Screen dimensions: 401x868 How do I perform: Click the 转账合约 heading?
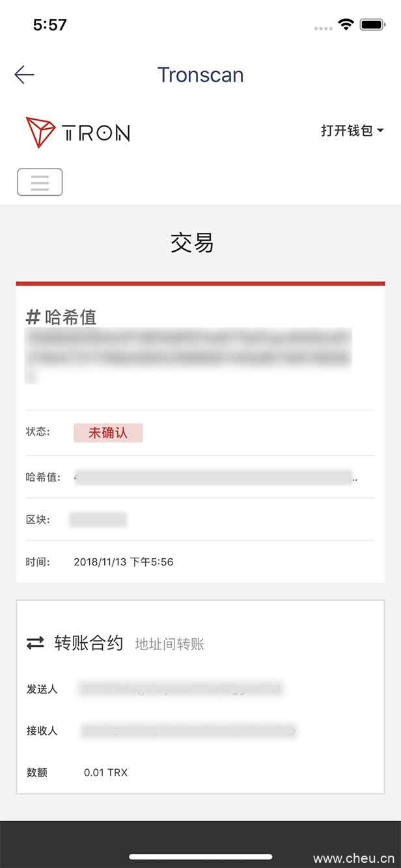(x=89, y=644)
